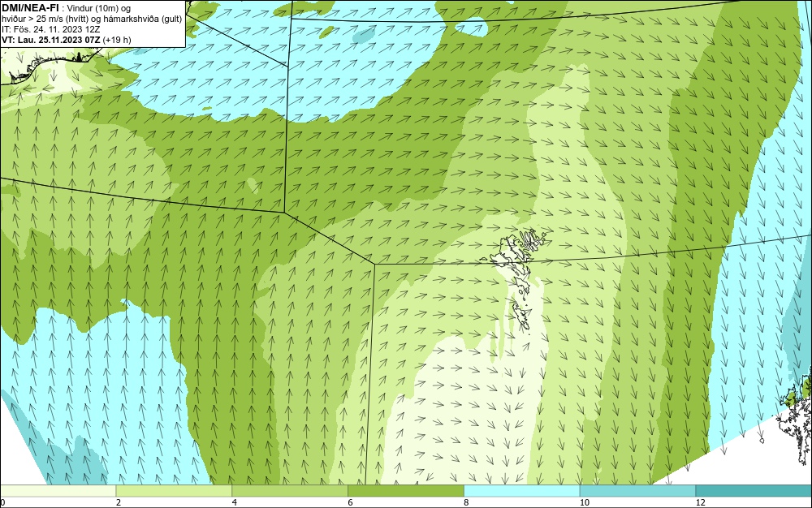
Task: Click the 'DMI/NEA-FI' model title text
Action: coord(30,7)
